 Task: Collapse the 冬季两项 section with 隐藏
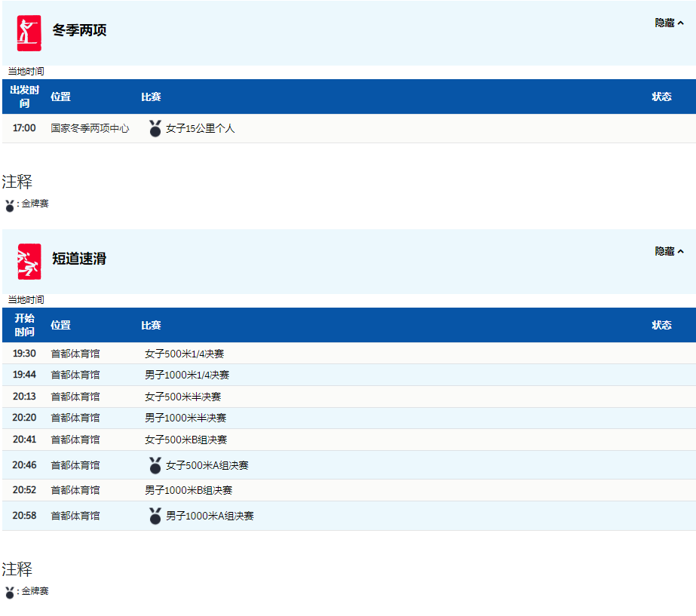click(669, 23)
